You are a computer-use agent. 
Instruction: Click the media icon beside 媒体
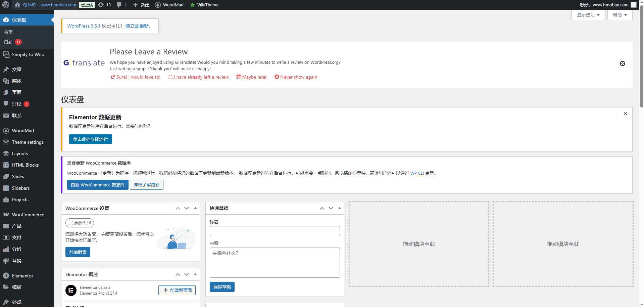(6, 81)
